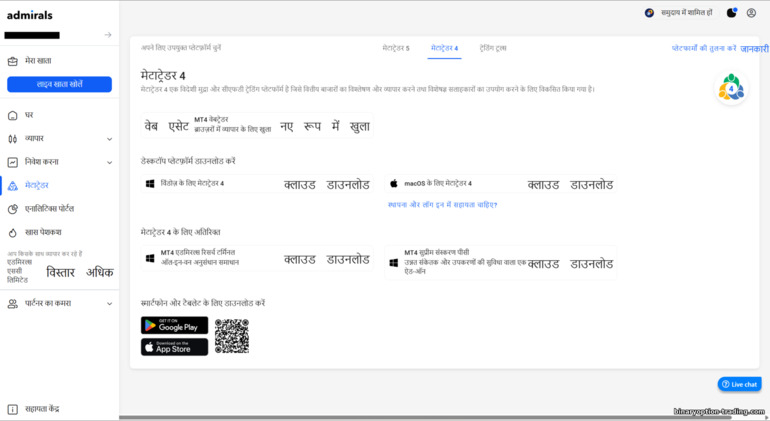Open the घर (Home) sidebar icon
The image size is (770, 421).
tap(13, 115)
